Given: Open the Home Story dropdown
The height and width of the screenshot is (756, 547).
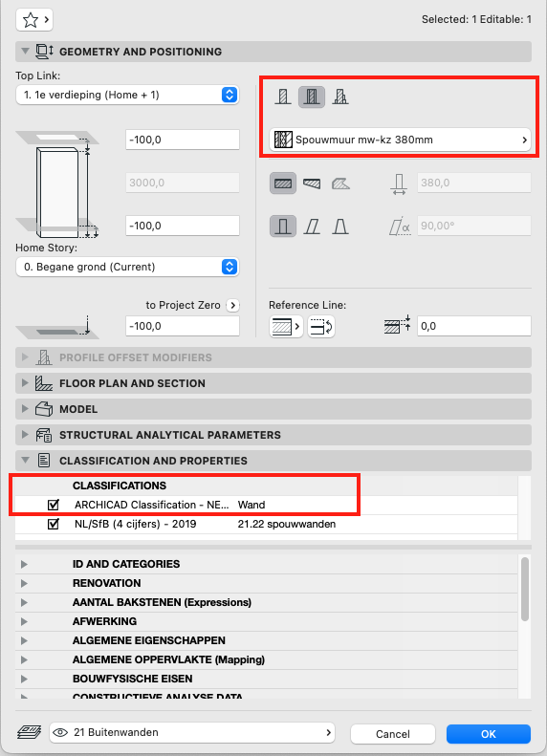Looking at the screenshot, I should 127,267.
